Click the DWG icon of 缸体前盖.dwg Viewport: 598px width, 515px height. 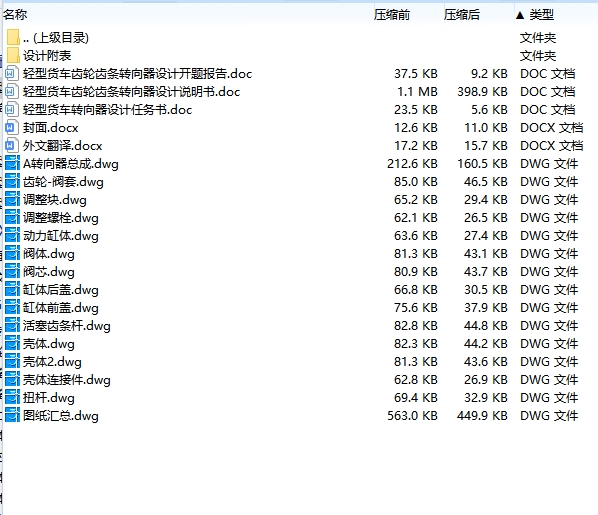[13, 307]
